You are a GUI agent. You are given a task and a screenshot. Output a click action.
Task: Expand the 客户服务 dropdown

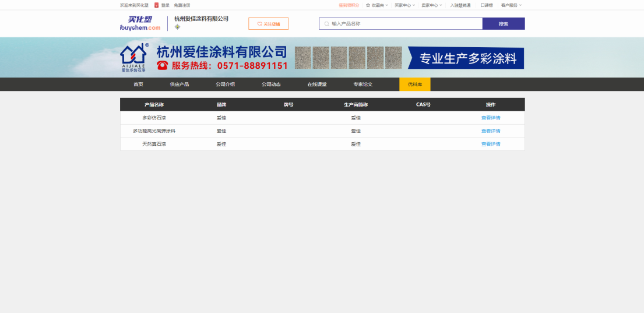point(511,5)
